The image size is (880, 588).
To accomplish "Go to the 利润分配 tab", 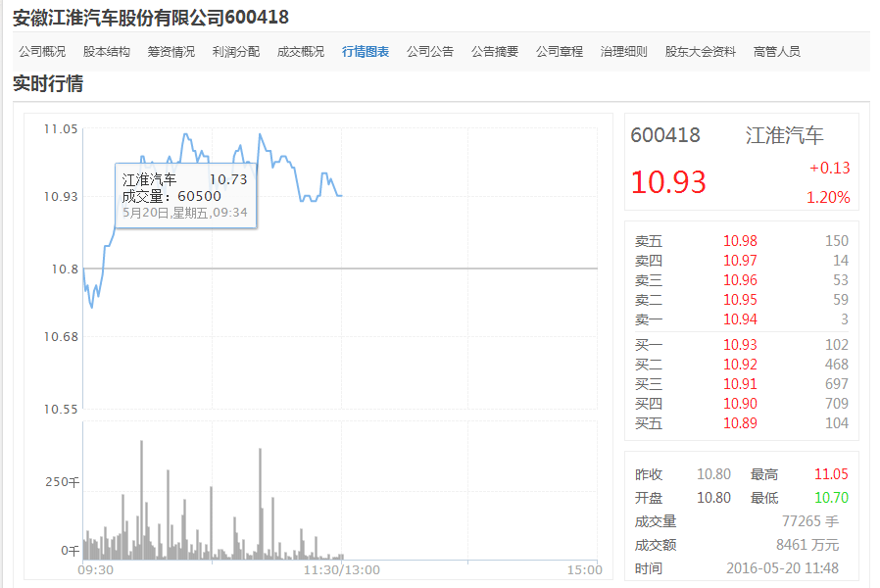I will pyautogui.click(x=236, y=52).
